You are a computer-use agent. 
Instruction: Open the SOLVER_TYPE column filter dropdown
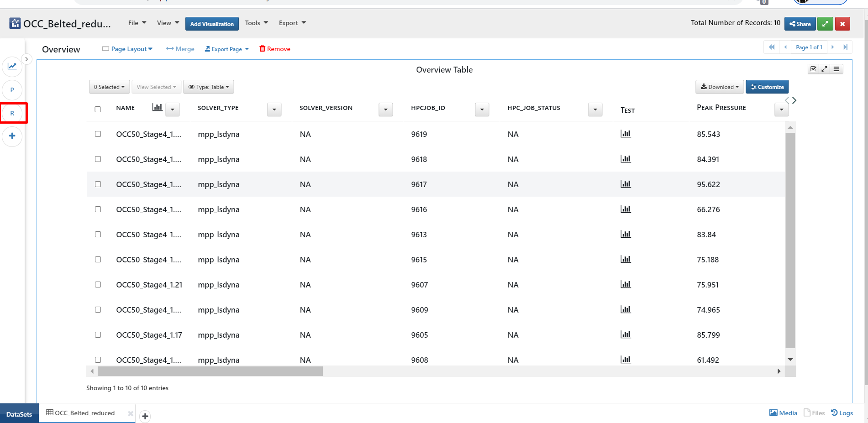click(x=274, y=110)
